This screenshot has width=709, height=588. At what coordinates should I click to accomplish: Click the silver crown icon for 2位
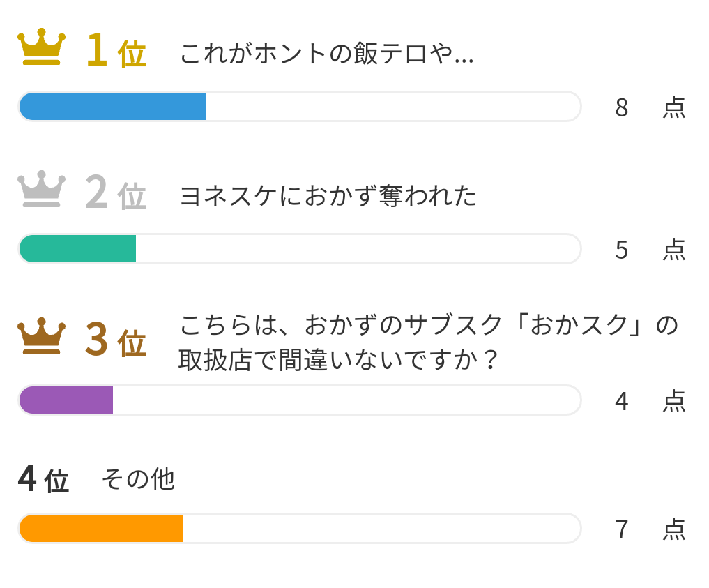point(41,188)
